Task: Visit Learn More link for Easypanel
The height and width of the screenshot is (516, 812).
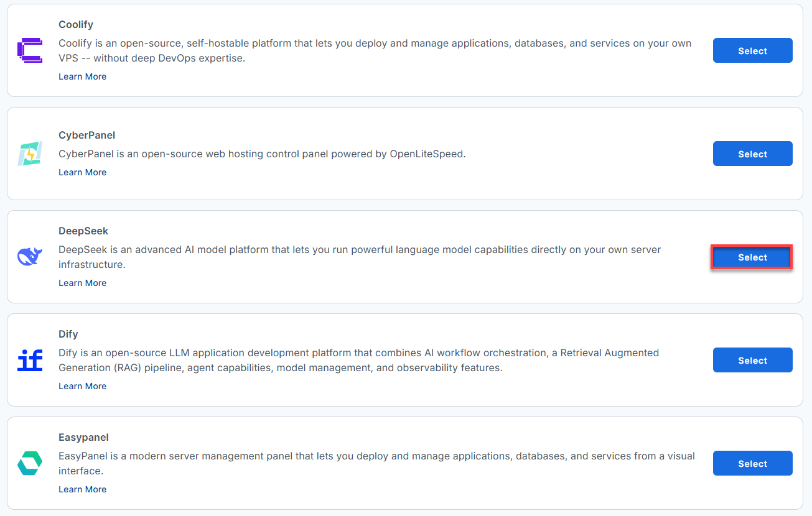Action: point(82,489)
